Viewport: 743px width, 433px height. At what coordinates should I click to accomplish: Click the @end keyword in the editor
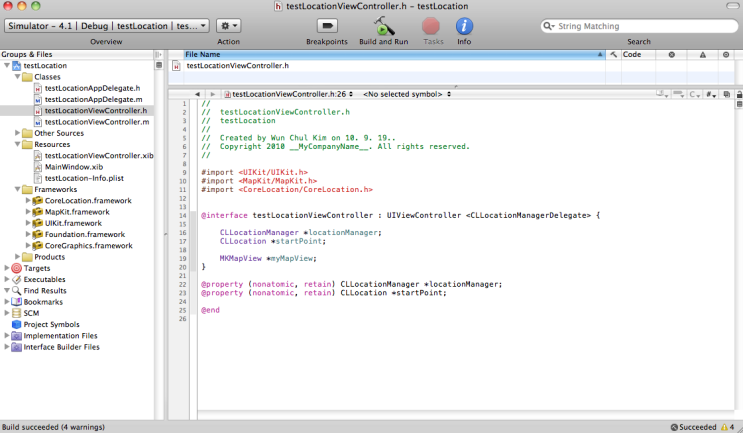tap(210, 310)
